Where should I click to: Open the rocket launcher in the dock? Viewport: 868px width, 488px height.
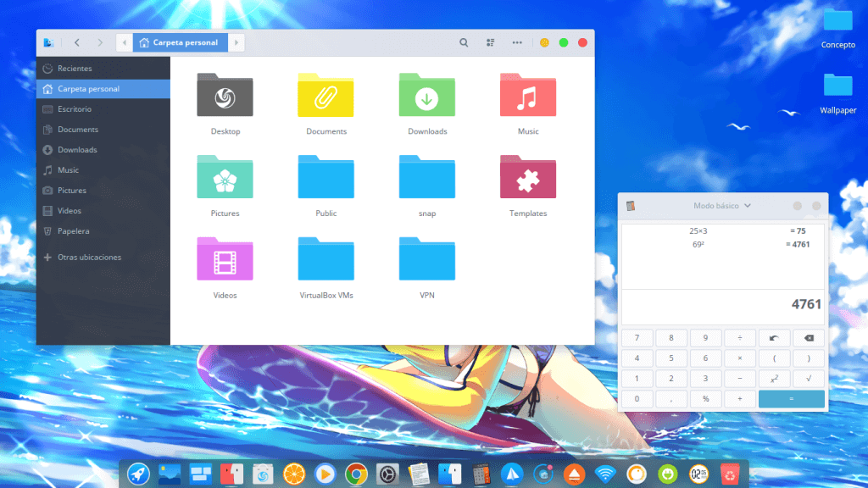point(138,474)
